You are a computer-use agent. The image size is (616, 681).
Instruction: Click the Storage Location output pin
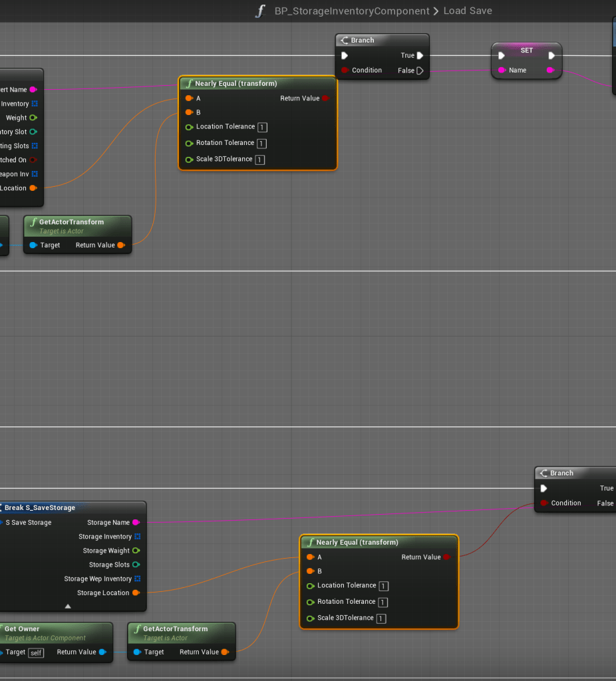pyautogui.click(x=136, y=593)
